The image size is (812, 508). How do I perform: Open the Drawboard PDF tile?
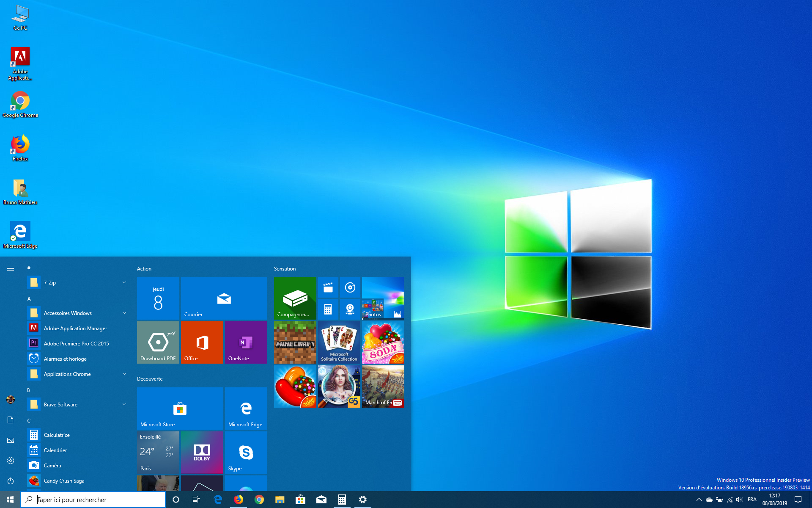point(158,342)
